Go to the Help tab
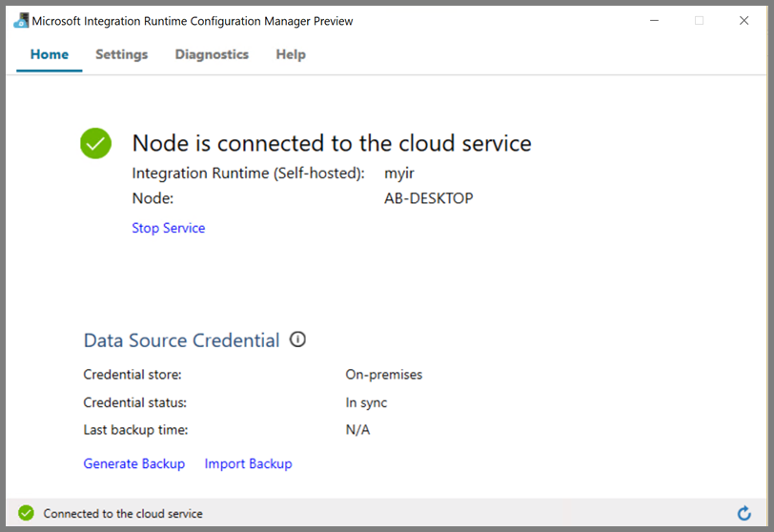Viewport: 774px width, 532px height. click(x=291, y=54)
